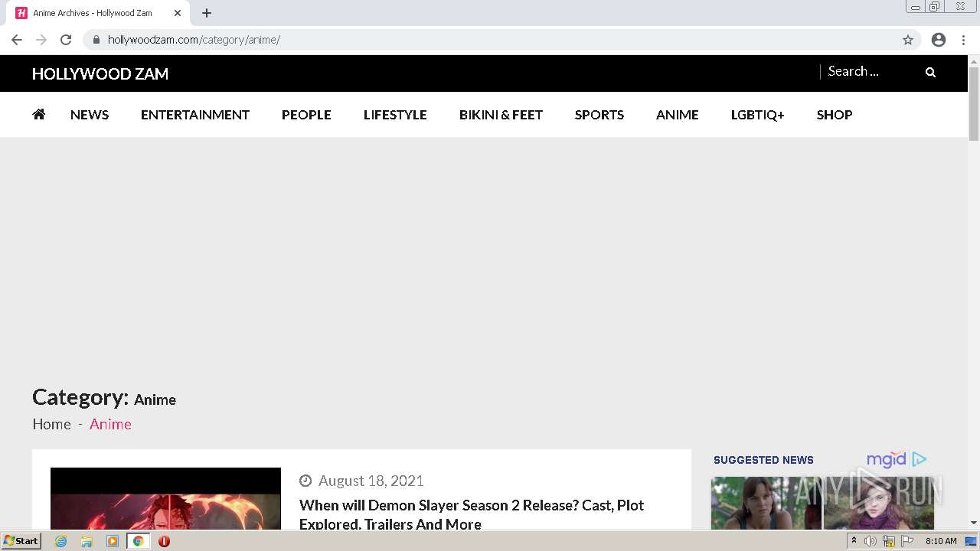Click the mgid ad choices triangle icon
The height and width of the screenshot is (551, 980).
point(920,459)
